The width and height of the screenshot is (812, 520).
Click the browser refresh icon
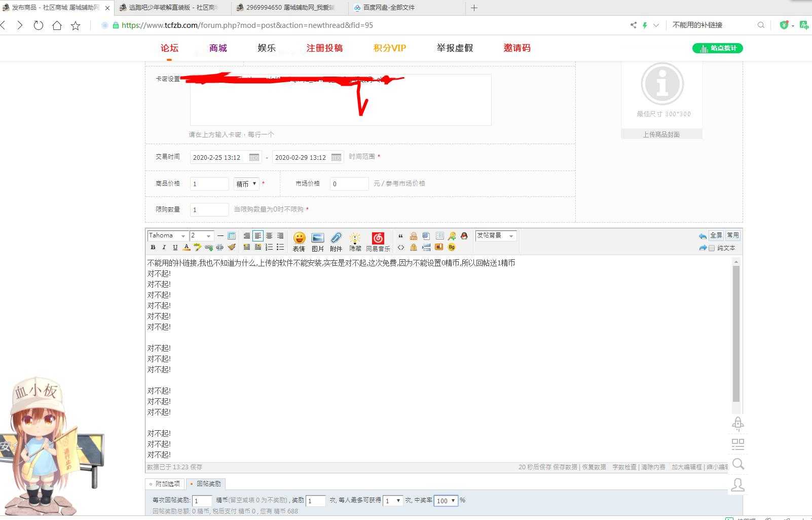click(x=38, y=25)
